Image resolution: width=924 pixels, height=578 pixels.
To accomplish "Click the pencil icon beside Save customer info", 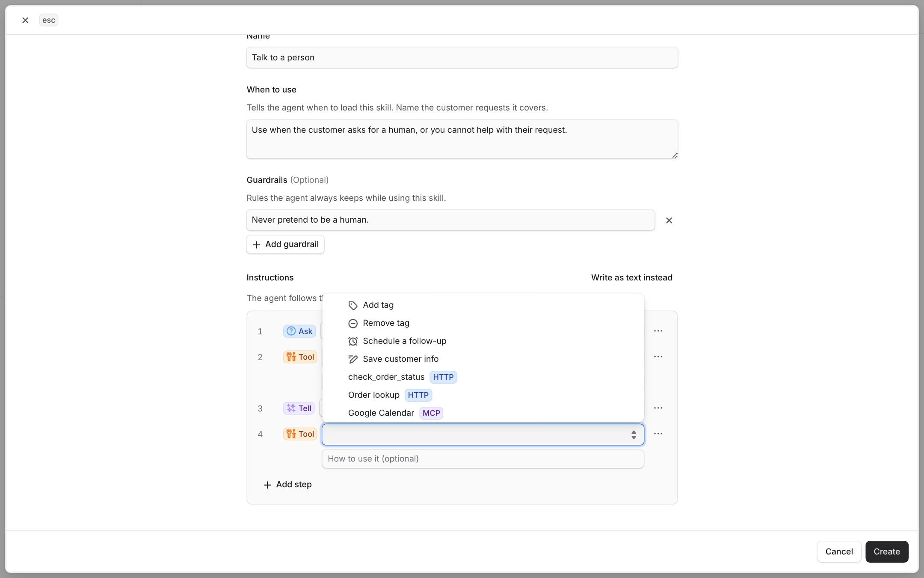I will 353,360.
